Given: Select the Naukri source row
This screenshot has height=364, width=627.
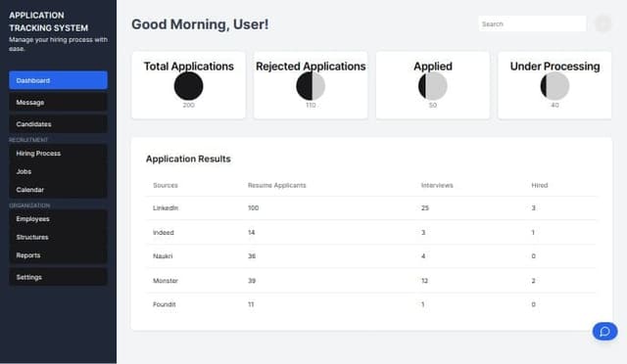Looking at the screenshot, I should (x=371, y=256).
